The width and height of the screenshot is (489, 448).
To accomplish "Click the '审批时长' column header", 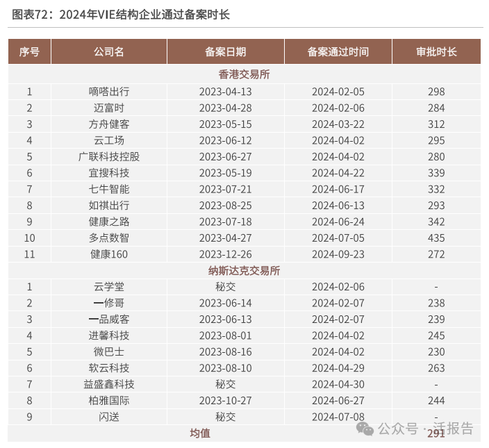I will [x=436, y=52].
